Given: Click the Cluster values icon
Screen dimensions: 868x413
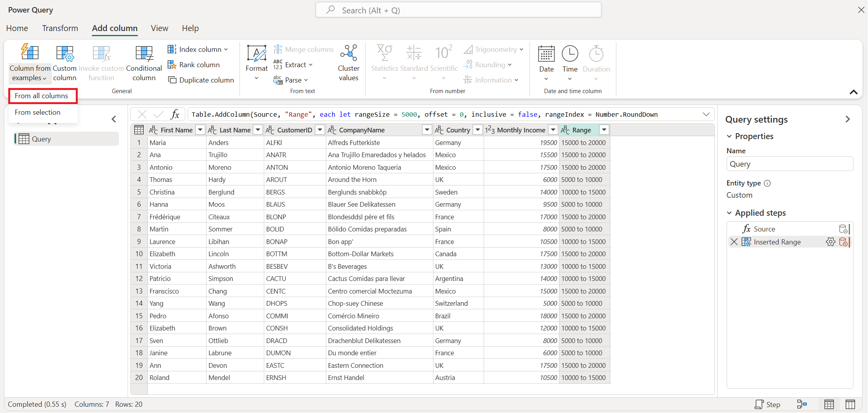Looking at the screenshot, I should coord(348,54).
